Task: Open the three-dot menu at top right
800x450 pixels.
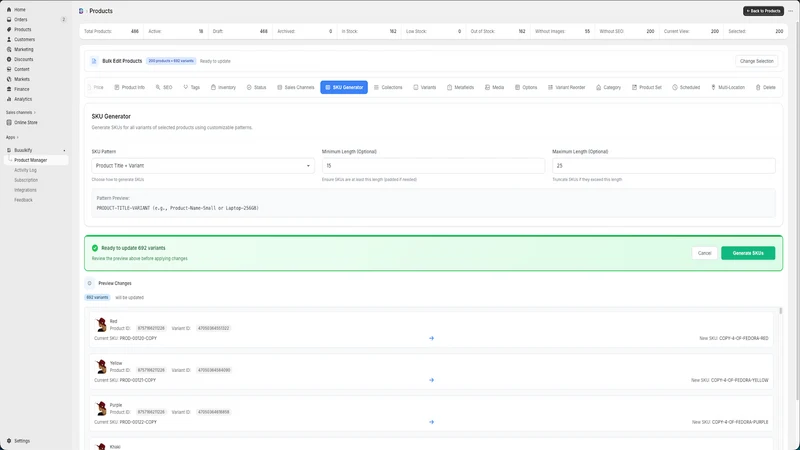Action: click(x=791, y=11)
